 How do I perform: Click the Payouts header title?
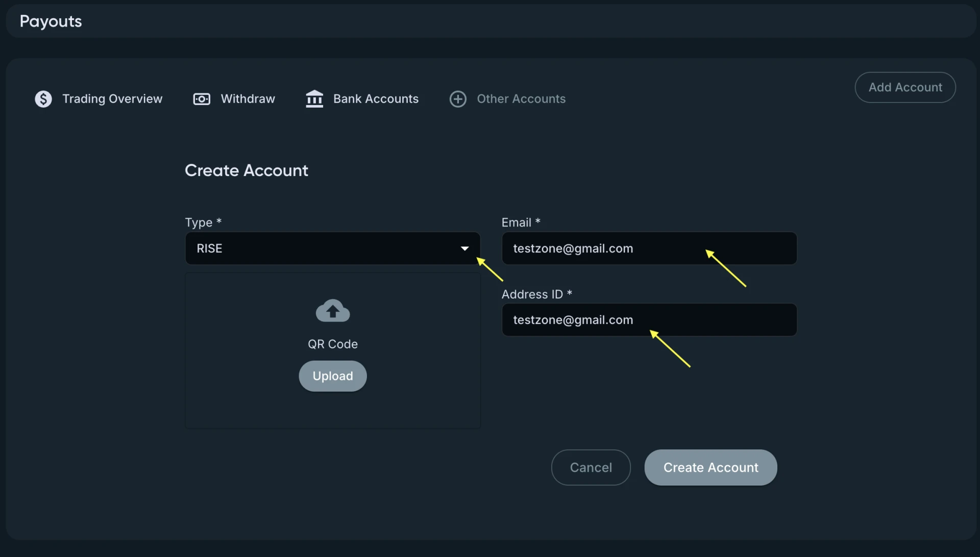pos(51,21)
